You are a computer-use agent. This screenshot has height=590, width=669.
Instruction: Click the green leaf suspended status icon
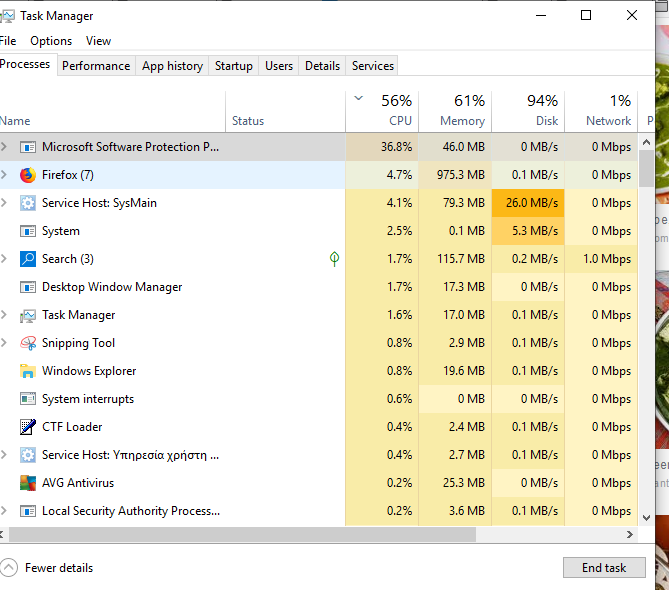coord(334,259)
